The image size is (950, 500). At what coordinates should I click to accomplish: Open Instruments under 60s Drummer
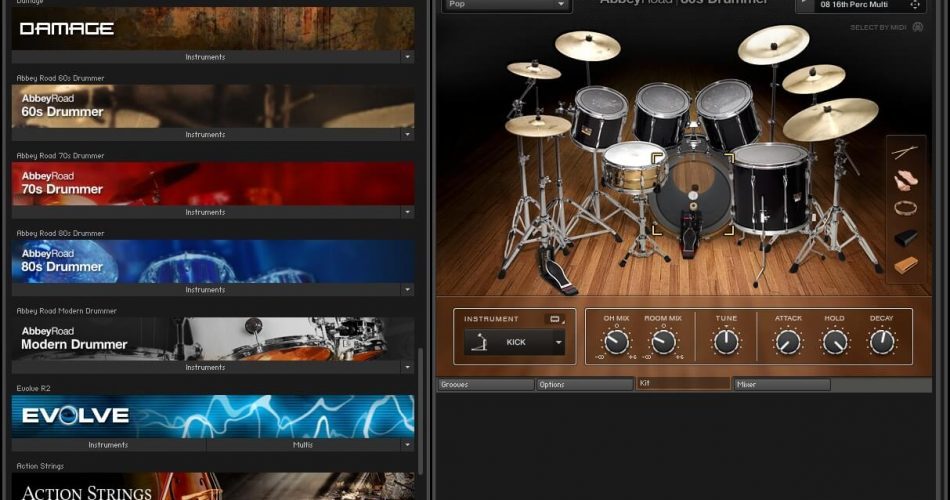coord(206,135)
